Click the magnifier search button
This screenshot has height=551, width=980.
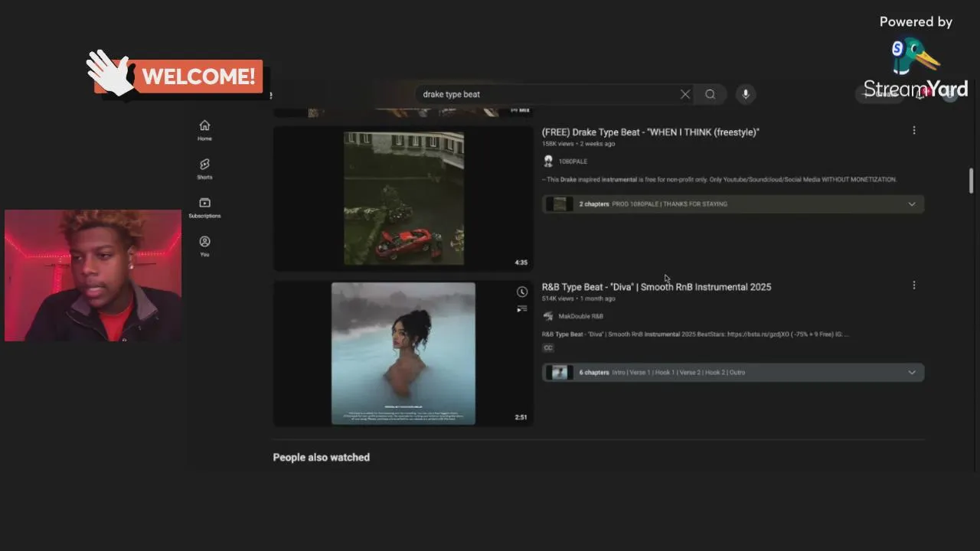(710, 94)
